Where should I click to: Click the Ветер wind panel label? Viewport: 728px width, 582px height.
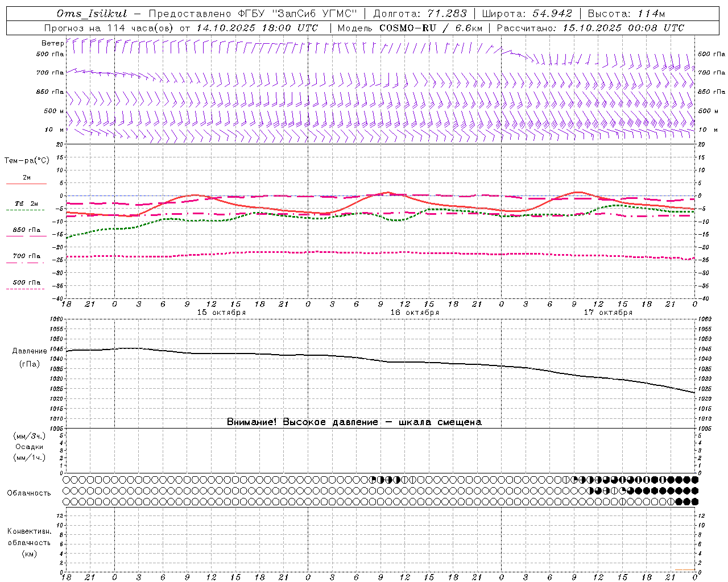[x=52, y=43]
